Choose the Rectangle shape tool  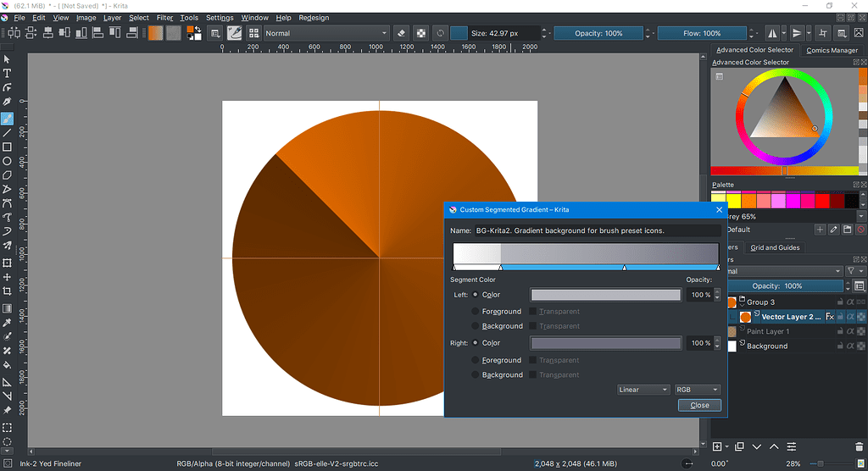pos(7,147)
